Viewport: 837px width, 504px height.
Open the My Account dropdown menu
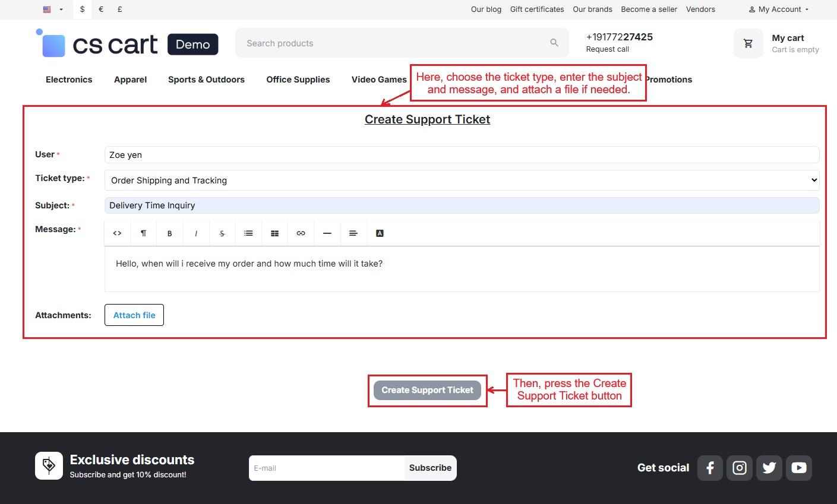779,9
